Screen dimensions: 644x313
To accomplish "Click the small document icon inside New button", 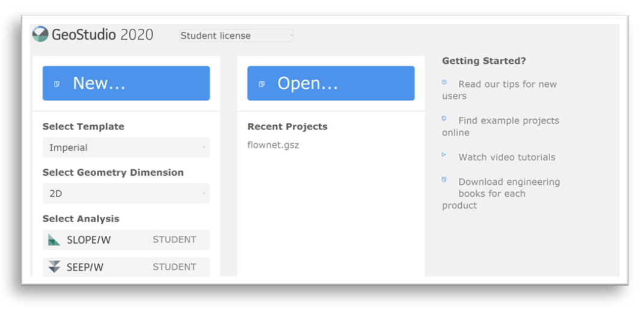I will coord(57,84).
